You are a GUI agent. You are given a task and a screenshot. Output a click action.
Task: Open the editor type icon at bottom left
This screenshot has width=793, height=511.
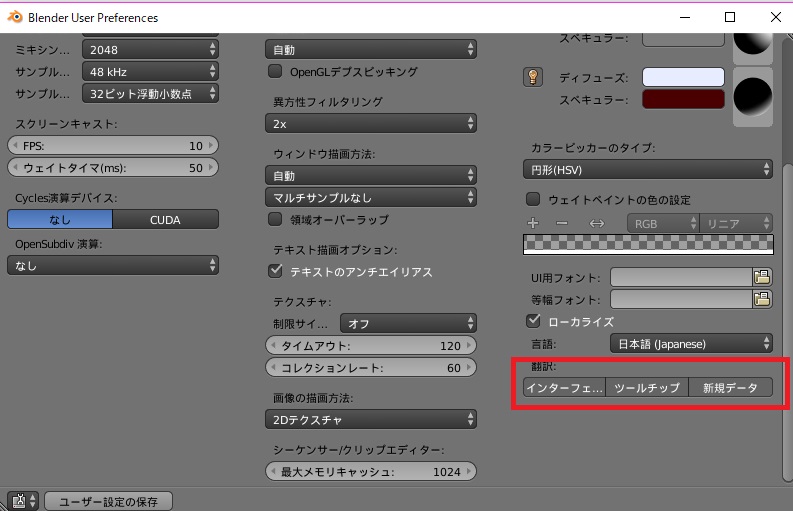pos(19,501)
